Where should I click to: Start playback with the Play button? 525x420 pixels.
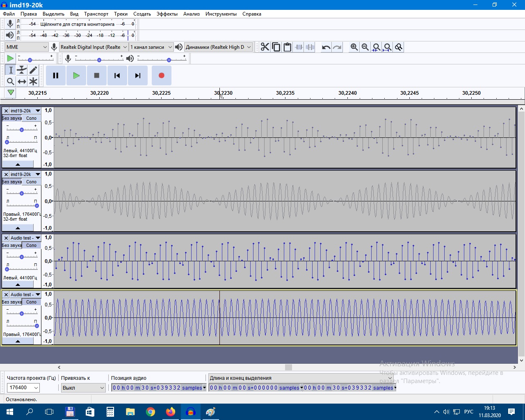[76, 75]
